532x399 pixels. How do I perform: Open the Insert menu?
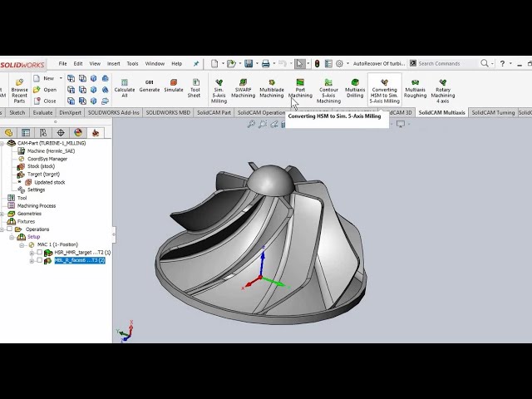tap(113, 63)
